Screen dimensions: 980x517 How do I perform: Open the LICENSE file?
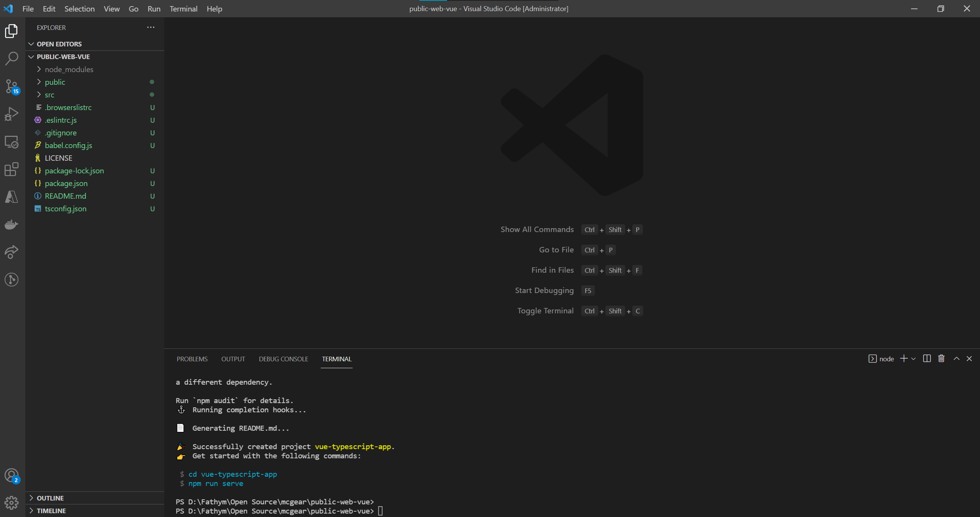point(95,158)
